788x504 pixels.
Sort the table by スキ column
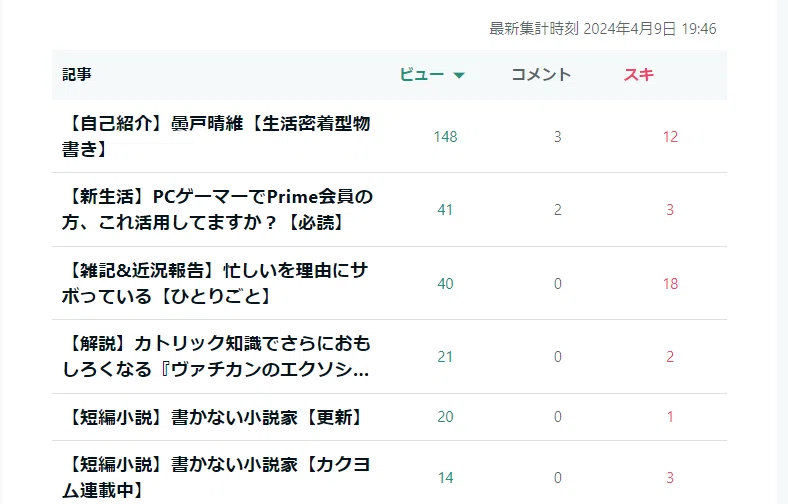coord(639,75)
